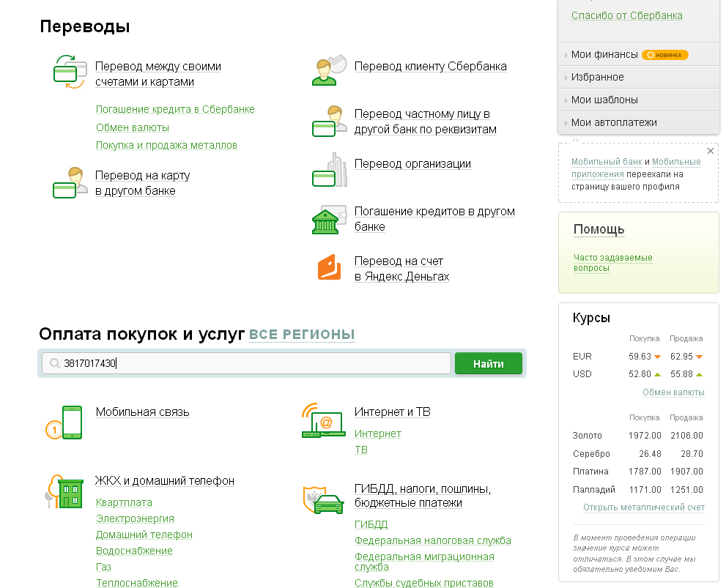This screenshot has height=588, width=726.
Task: Open Перевод на карту в другом банке
Action: click(142, 183)
